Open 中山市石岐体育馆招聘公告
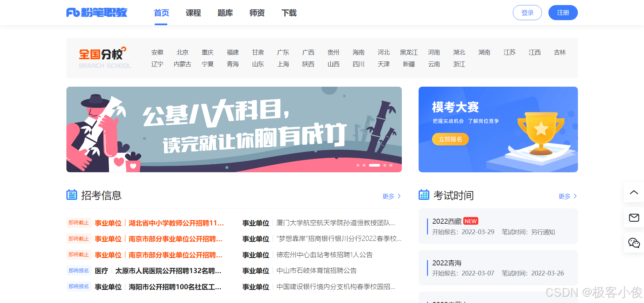The width and height of the screenshot is (644, 303). click(x=316, y=271)
